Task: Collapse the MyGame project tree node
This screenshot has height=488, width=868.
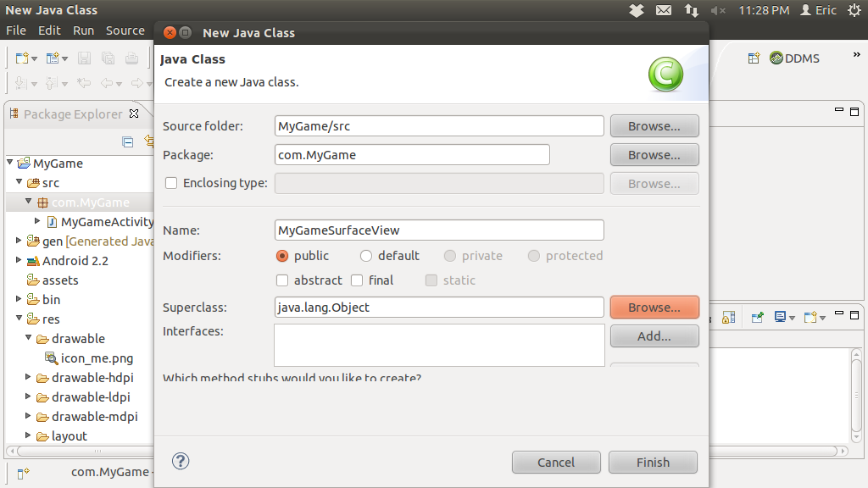Action: click(x=9, y=163)
